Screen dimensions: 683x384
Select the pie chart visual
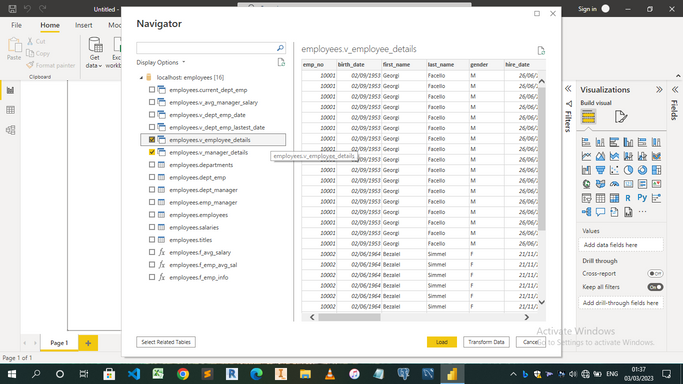coord(628,170)
